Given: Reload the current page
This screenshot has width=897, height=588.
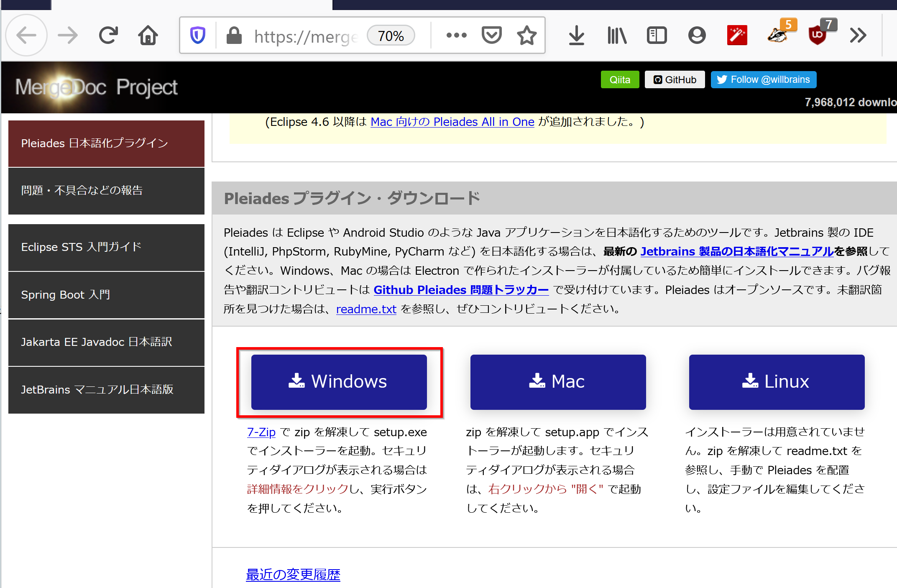Looking at the screenshot, I should click(x=108, y=35).
